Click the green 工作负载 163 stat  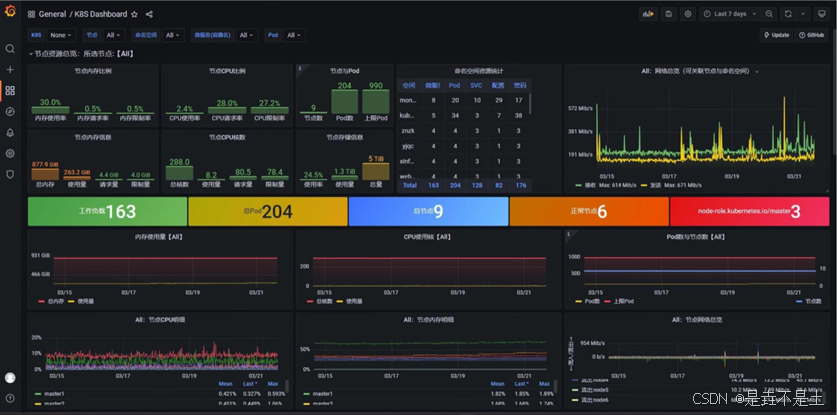tap(107, 212)
